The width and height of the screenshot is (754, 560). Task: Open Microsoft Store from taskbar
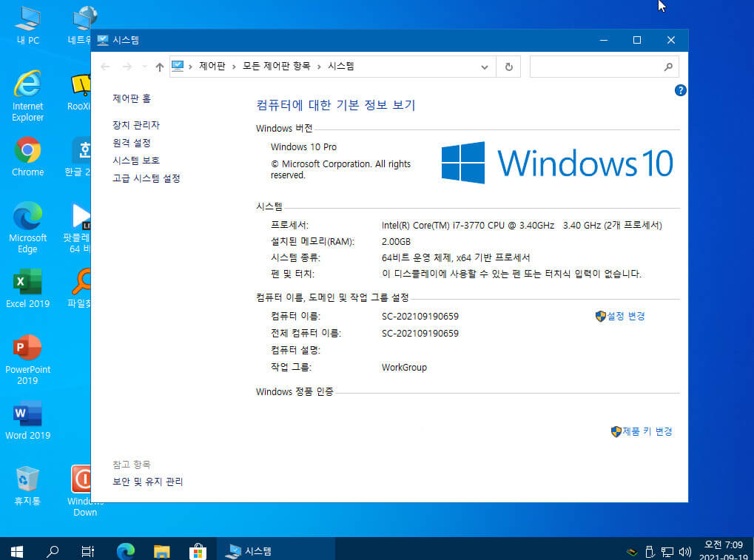click(198, 551)
